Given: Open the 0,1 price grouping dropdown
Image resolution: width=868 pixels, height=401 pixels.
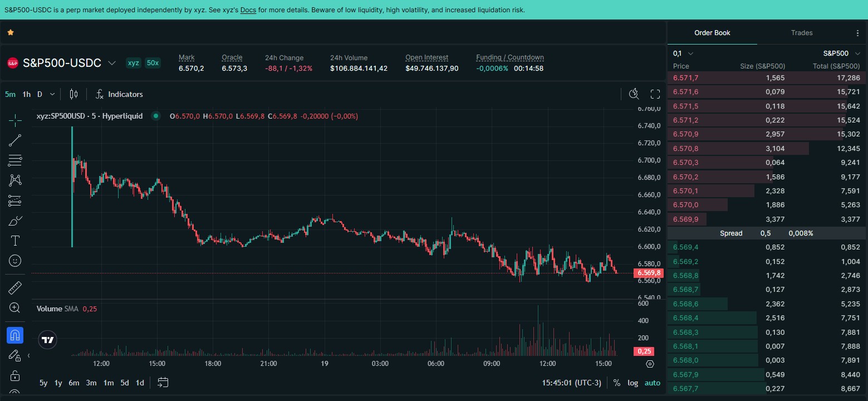Looking at the screenshot, I should click(683, 53).
